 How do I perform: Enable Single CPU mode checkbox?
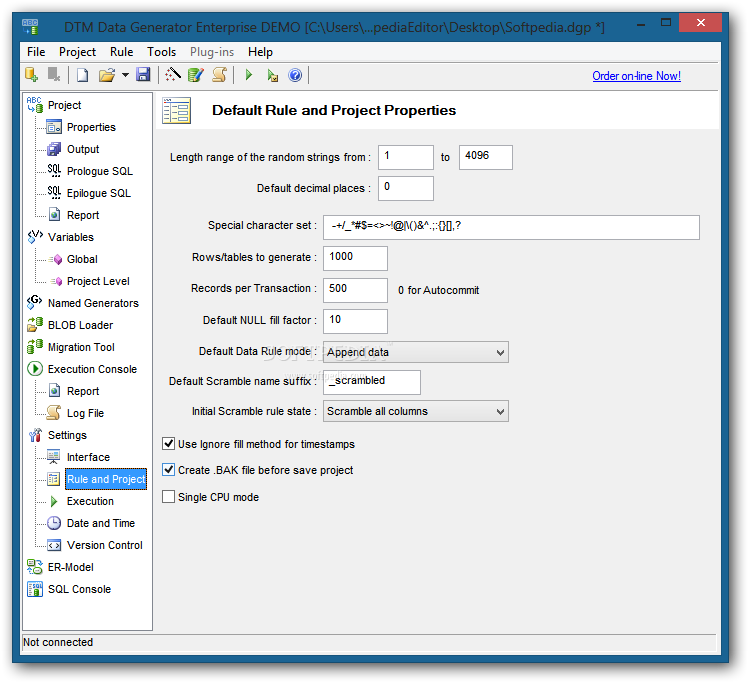point(169,497)
